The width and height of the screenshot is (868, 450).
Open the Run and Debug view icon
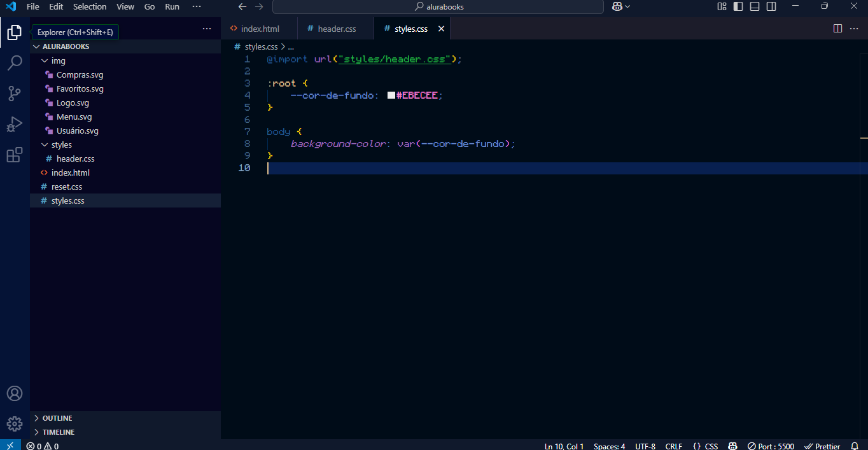click(x=15, y=124)
